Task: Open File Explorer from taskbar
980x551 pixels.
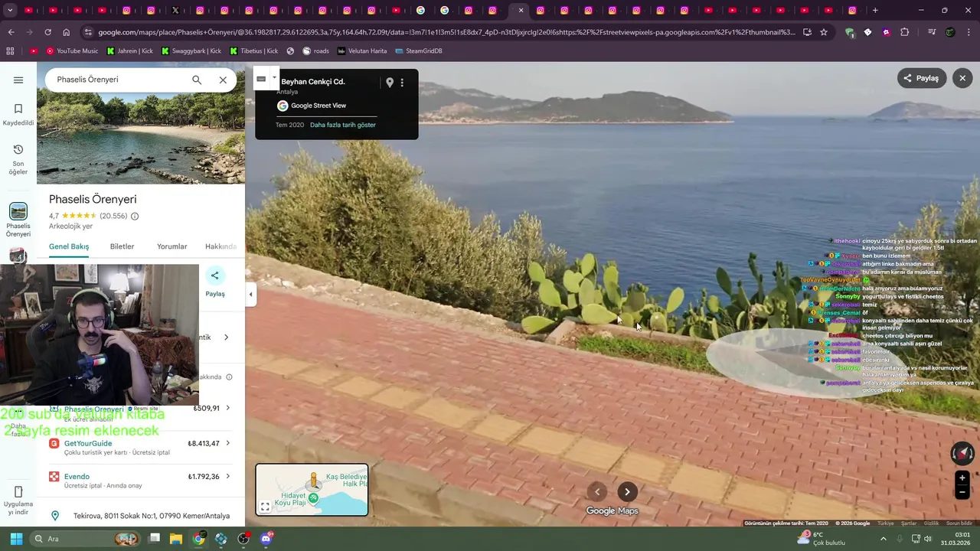Action: pyautogui.click(x=176, y=539)
